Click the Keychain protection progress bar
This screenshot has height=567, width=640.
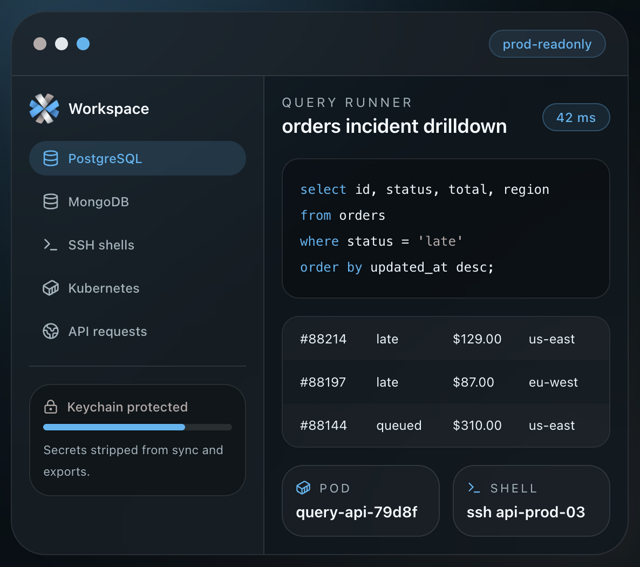tap(138, 427)
